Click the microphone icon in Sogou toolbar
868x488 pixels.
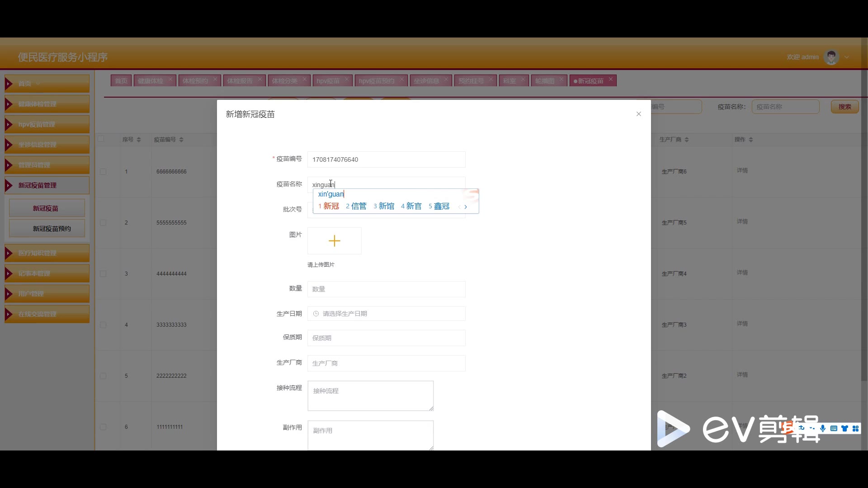[822, 428]
